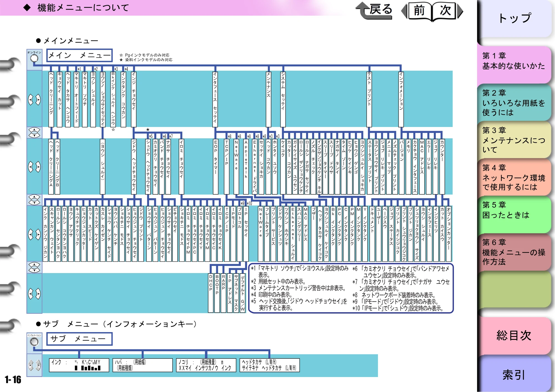555x392 pixels.
Task: Click the 機能メニューについて page heading
Action: tap(83, 7)
